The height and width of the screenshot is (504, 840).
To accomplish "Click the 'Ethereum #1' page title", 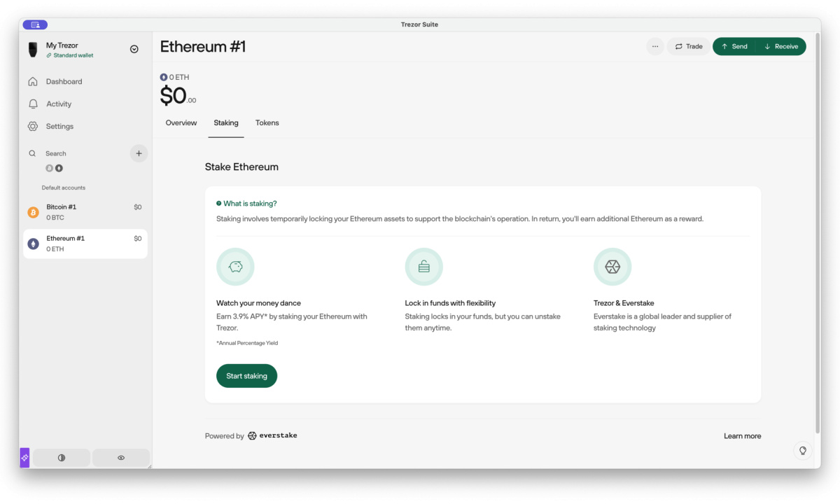I will 203,47.
